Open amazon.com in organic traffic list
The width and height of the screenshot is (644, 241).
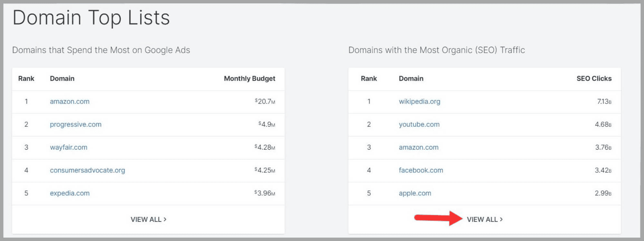419,147
